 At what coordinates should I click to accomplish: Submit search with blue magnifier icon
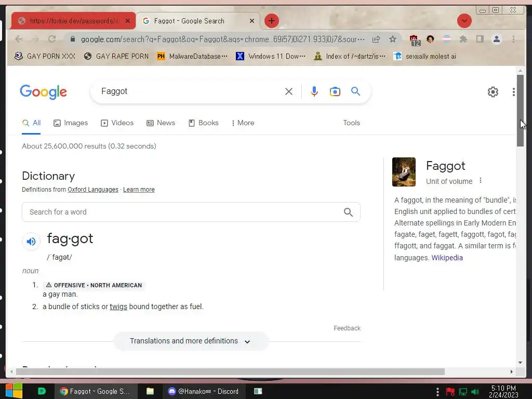[x=355, y=91]
